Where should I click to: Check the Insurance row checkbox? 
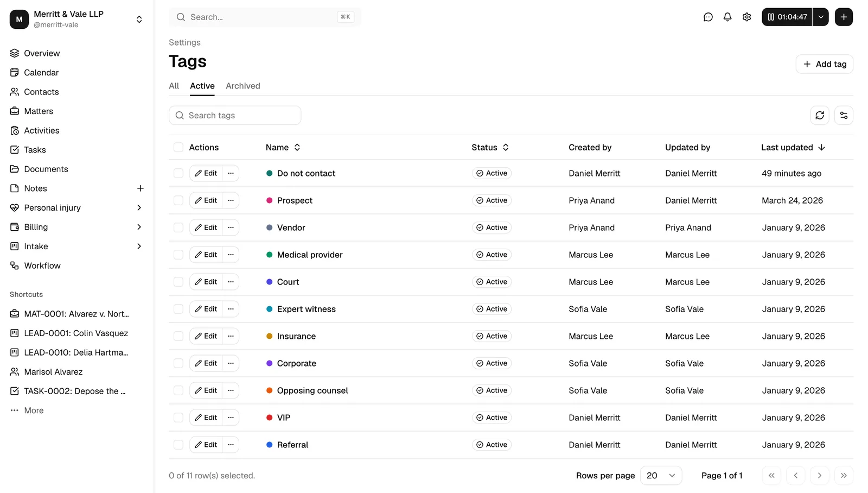click(178, 336)
